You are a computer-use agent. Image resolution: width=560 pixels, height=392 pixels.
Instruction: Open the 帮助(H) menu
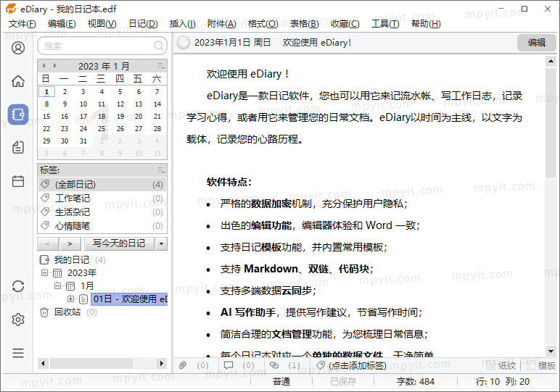pyautogui.click(x=426, y=24)
